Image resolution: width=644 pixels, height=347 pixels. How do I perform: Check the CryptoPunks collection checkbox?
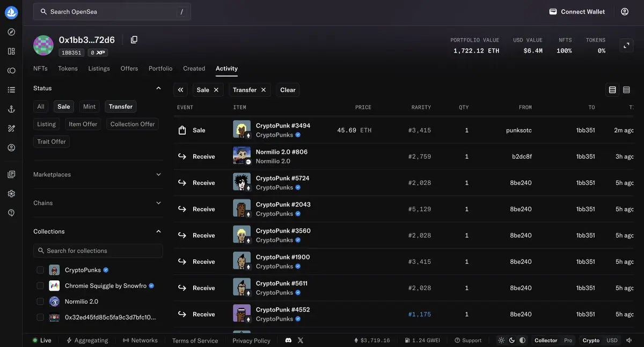(40, 270)
